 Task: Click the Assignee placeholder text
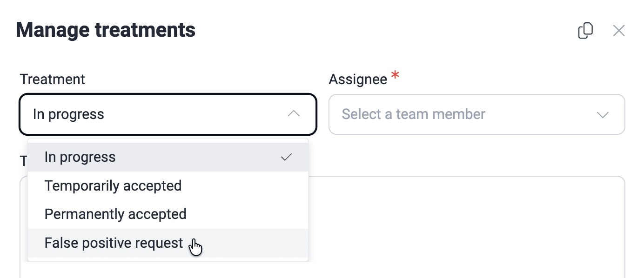tap(413, 114)
